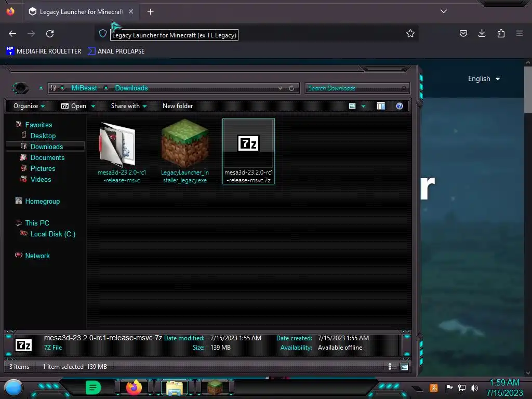Open Firefox downloads panel

click(x=482, y=33)
